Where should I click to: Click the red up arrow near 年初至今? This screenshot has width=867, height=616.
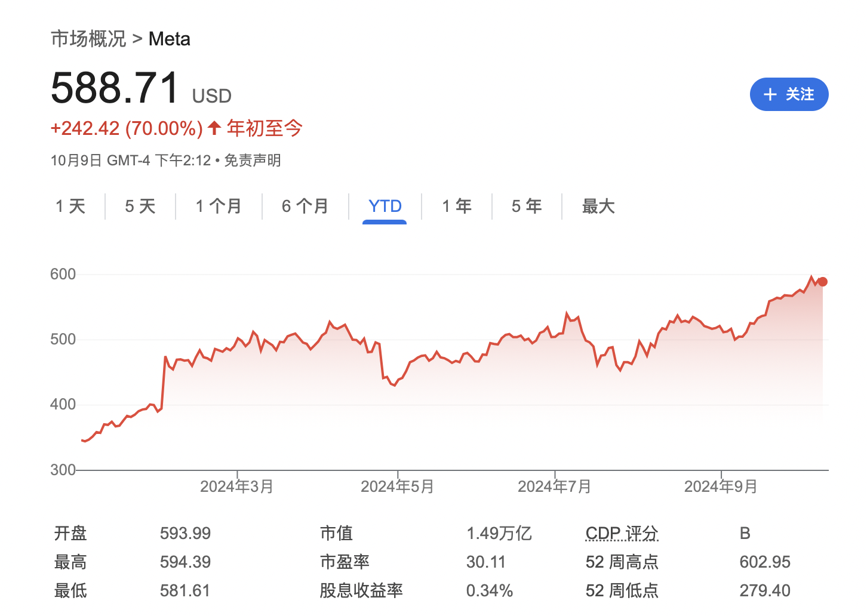[214, 128]
